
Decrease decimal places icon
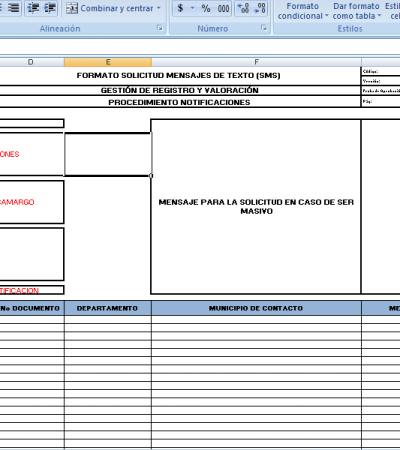coord(259,8)
